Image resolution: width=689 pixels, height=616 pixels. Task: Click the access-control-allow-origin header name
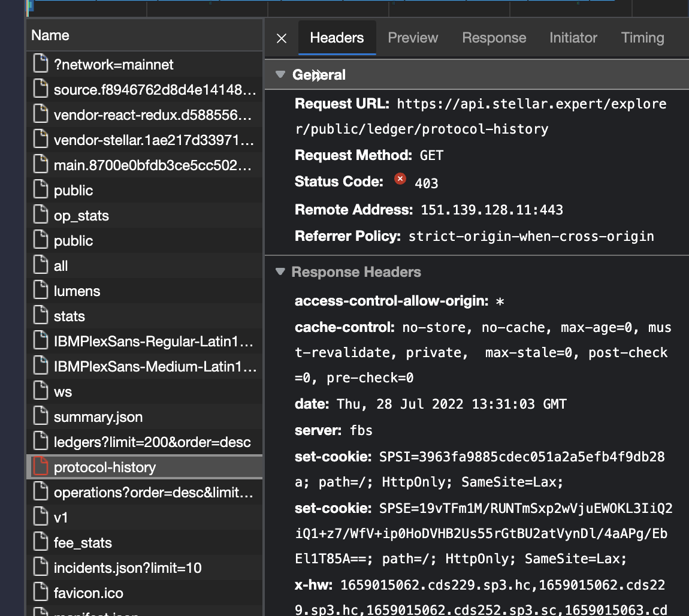click(391, 301)
